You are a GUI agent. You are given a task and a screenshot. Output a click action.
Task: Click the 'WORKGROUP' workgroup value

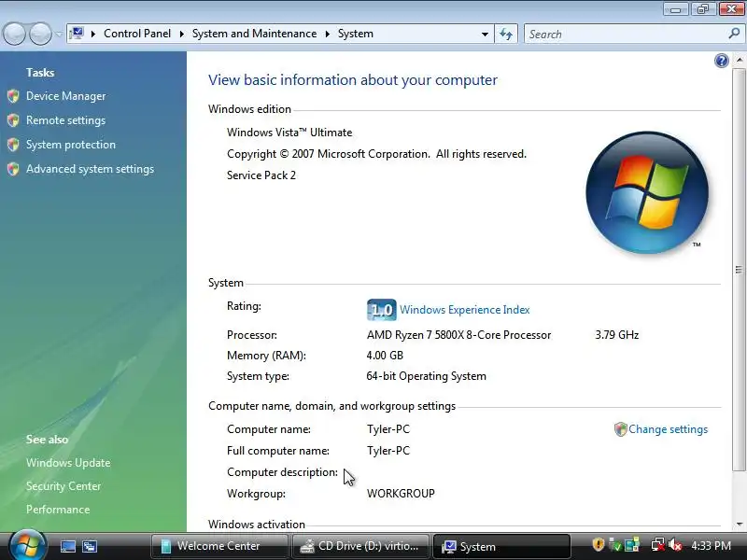point(401,494)
